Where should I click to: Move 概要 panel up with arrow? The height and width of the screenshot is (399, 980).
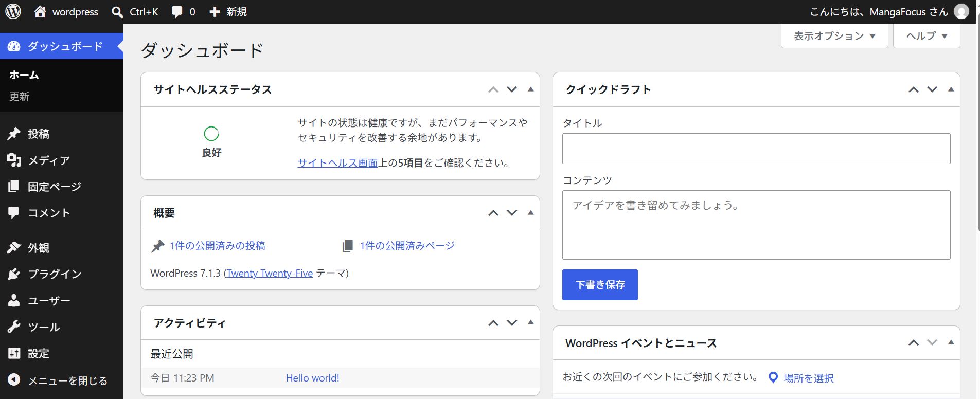click(x=493, y=213)
